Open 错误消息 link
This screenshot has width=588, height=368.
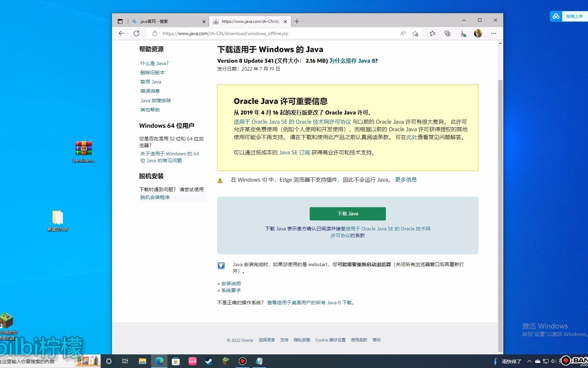(x=150, y=91)
